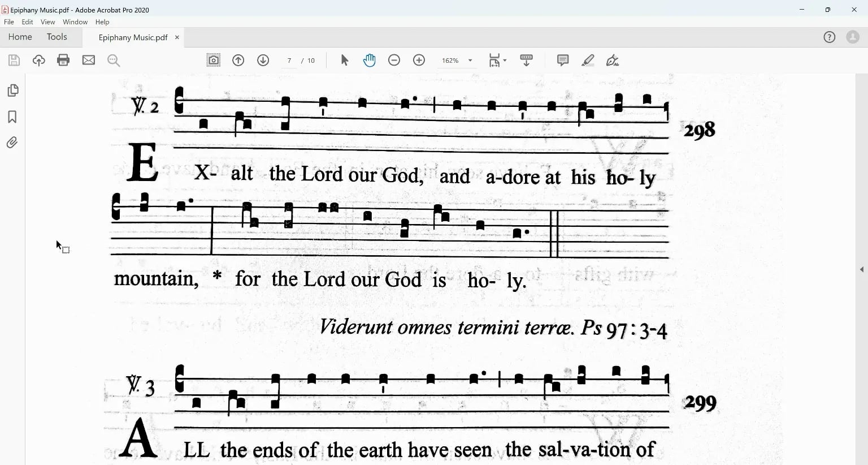This screenshot has height=465, width=868.
Task: Activate the hand pan tool
Action: tap(370, 61)
